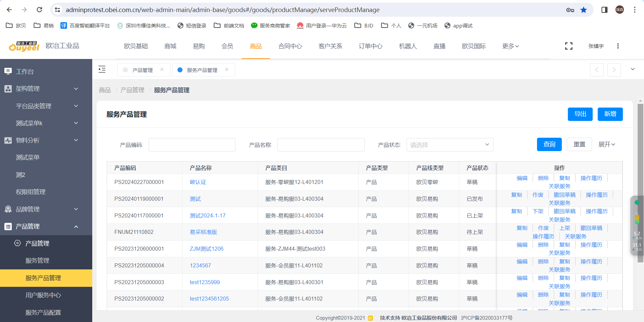
Task: Open the 欧贝 bookmarks folder
Action: pyautogui.click(x=16, y=25)
